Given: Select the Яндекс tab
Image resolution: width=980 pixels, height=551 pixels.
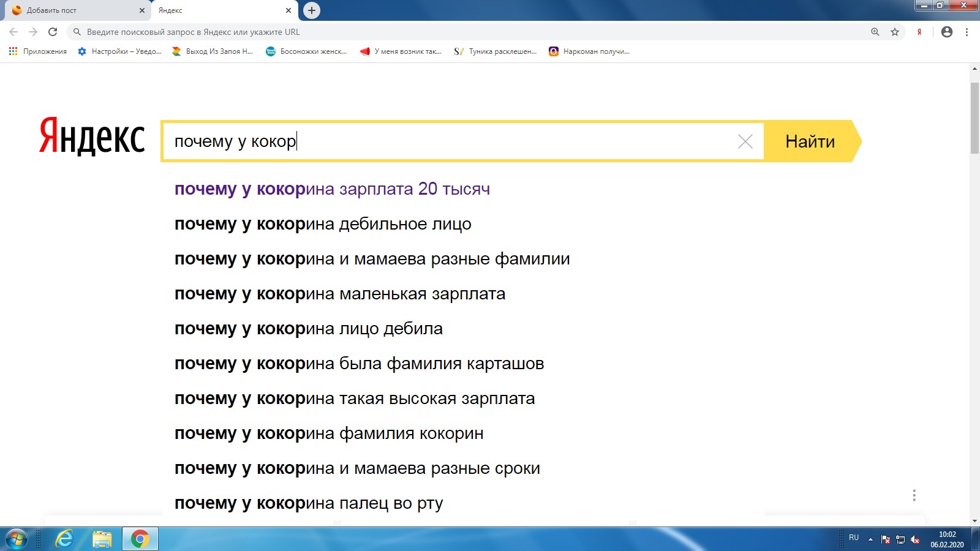Looking at the screenshot, I should [225, 10].
